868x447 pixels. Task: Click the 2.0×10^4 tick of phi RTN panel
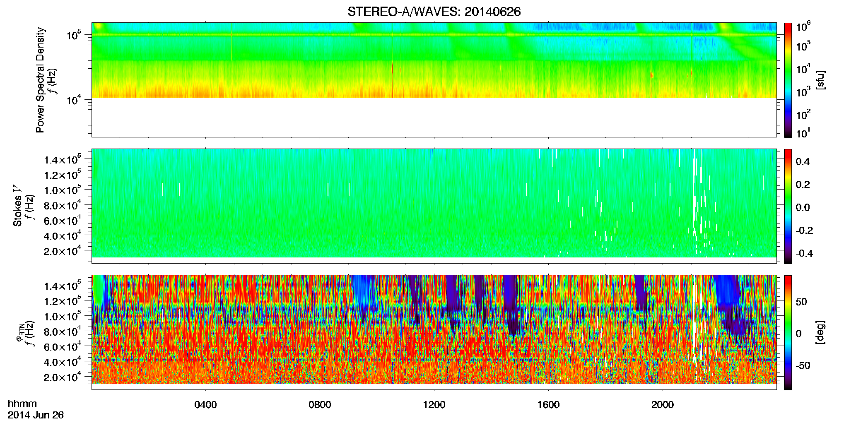click(x=63, y=377)
